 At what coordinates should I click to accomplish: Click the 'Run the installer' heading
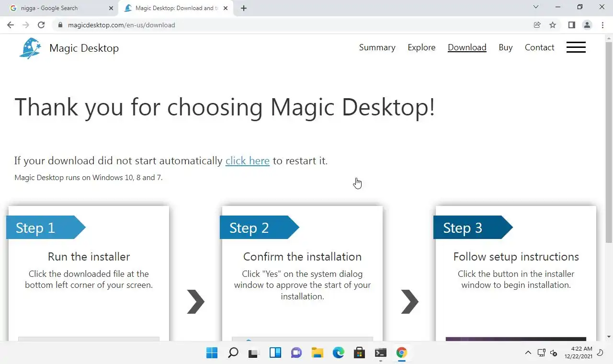tap(89, 257)
